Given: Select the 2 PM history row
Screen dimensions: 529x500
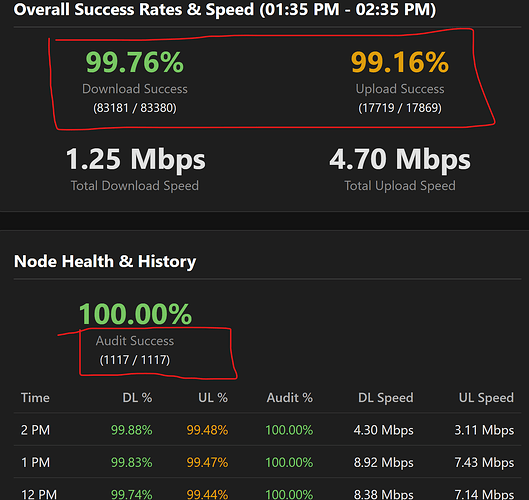Looking at the screenshot, I should (x=268, y=430).
